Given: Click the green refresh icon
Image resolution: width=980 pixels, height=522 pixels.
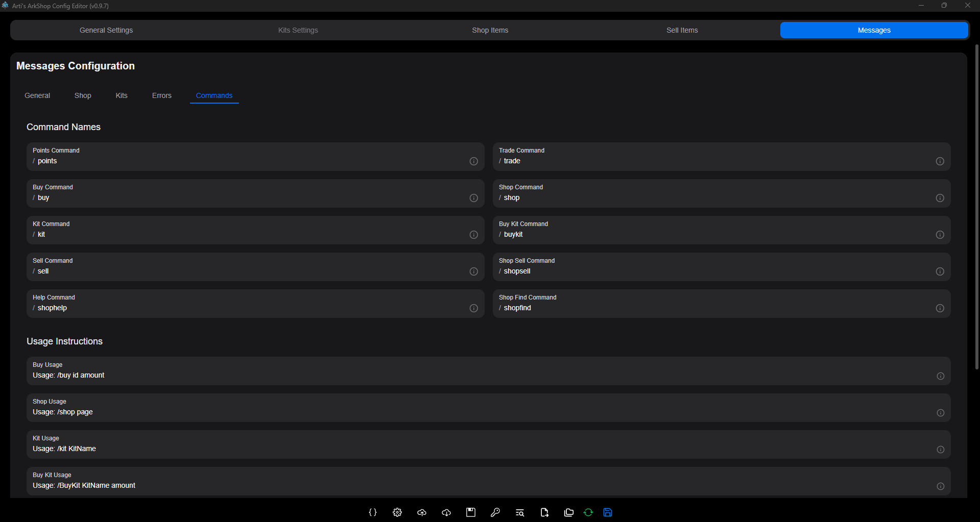Looking at the screenshot, I should 588,512.
